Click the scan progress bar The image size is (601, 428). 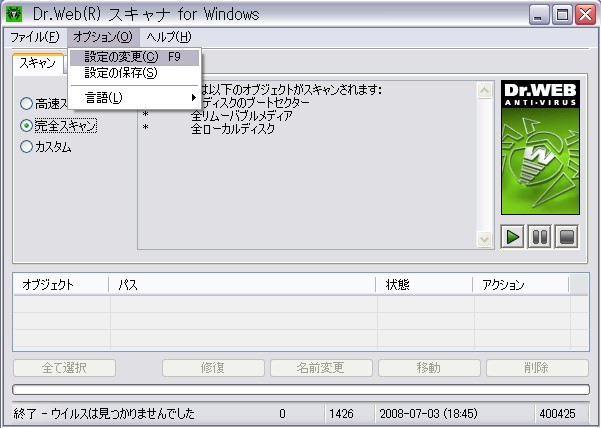[x=301, y=390]
